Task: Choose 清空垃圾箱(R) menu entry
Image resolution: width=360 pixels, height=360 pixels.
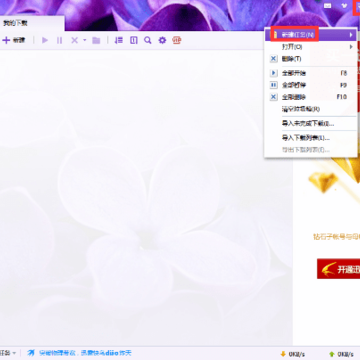Action: point(311,109)
